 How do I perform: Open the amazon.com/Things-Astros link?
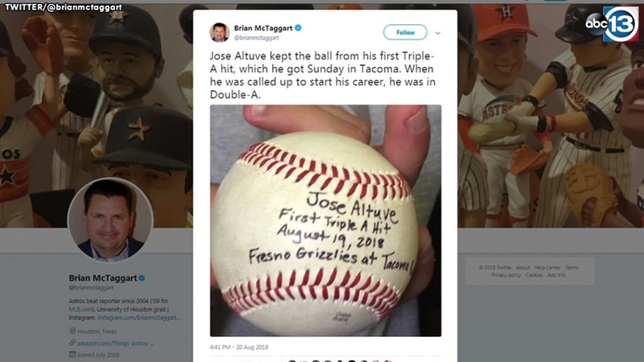click(115, 343)
